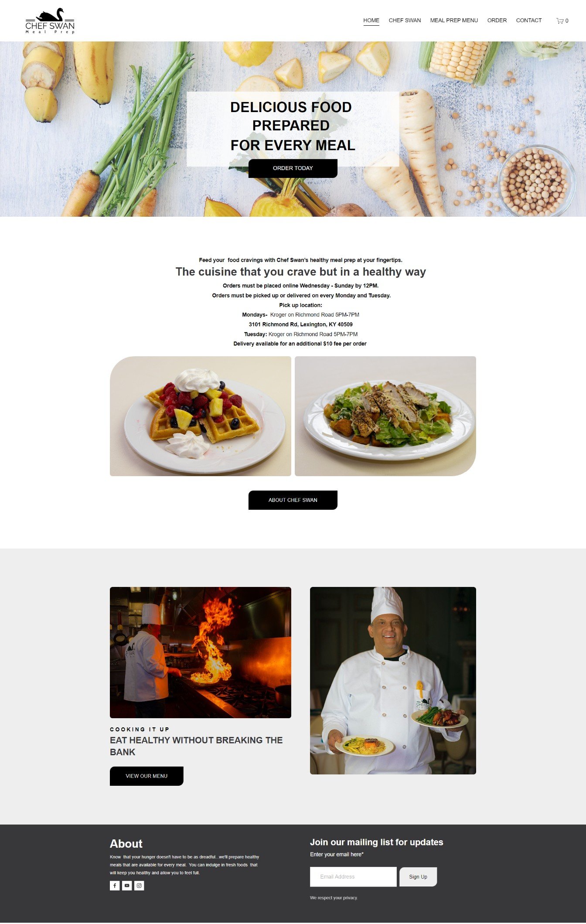This screenshot has width=586, height=924.
Task: Click the ABOUT CHEF SWAN button
Action: point(293,500)
